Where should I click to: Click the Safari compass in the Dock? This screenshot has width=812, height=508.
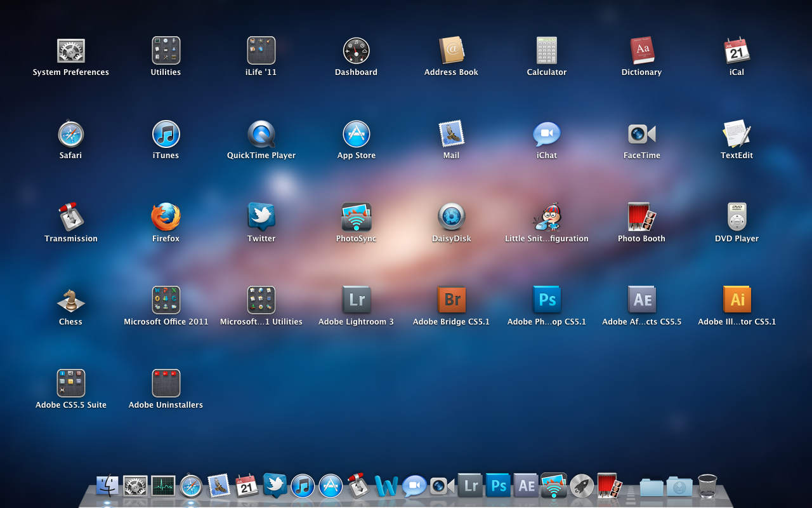[x=191, y=486]
